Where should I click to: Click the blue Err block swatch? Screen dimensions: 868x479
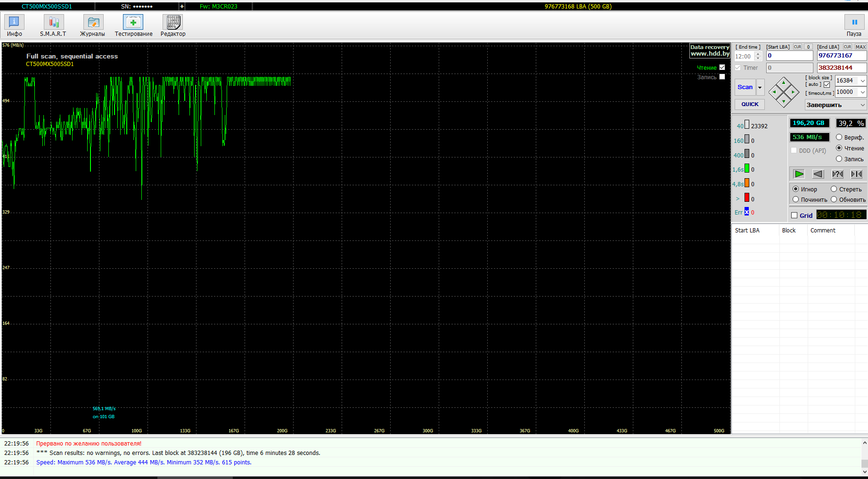click(747, 211)
